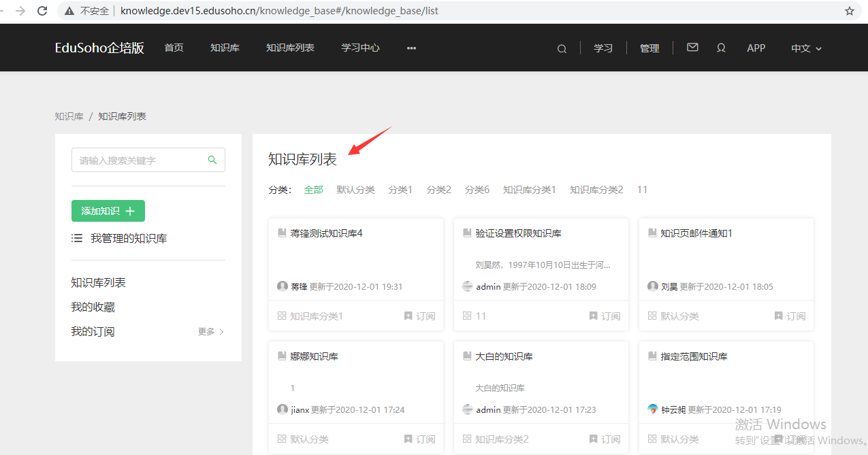The width and height of the screenshot is (868, 455).
Task: Reload the page using browser refresh icon
Action: coord(42,11)
